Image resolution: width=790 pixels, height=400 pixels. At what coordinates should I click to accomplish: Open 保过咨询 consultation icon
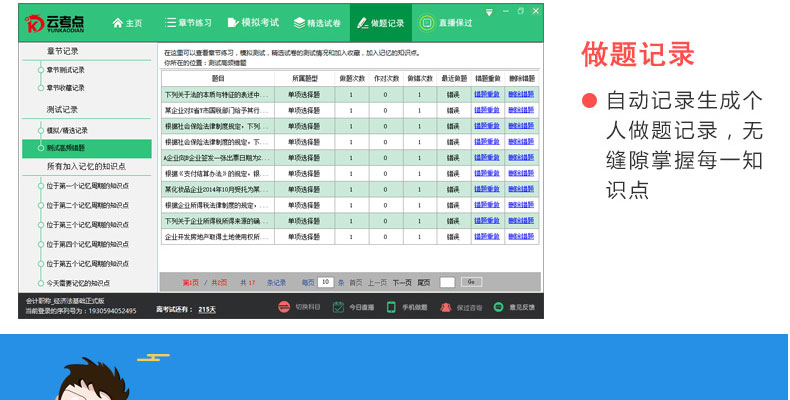pos(446,307)
